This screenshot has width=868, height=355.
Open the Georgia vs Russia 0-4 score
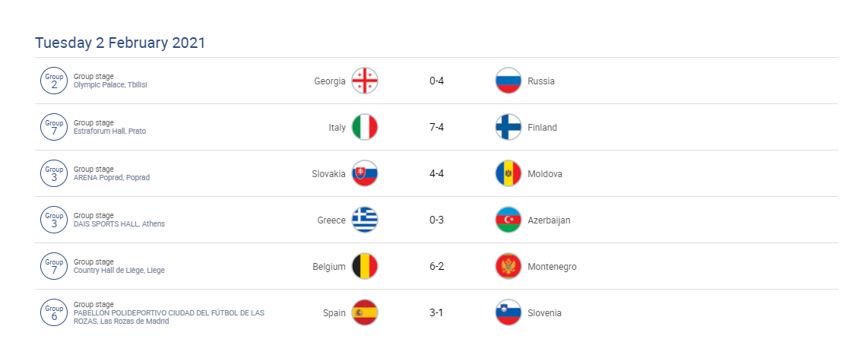coord(436,81)
